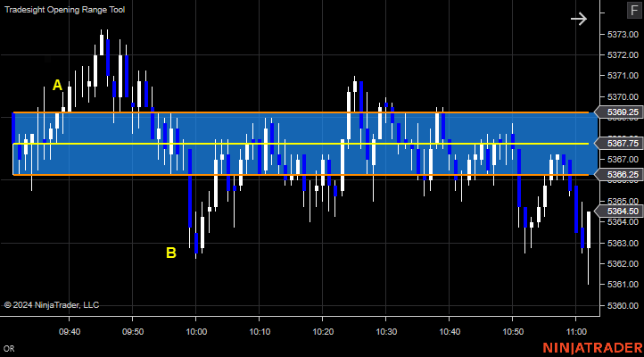Select the yellow opening range midline

pos(301,144)
